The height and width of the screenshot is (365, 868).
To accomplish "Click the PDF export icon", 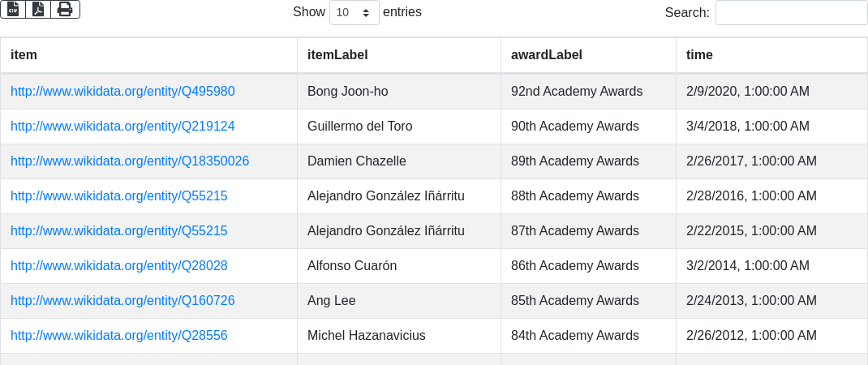I will point(38,9).
